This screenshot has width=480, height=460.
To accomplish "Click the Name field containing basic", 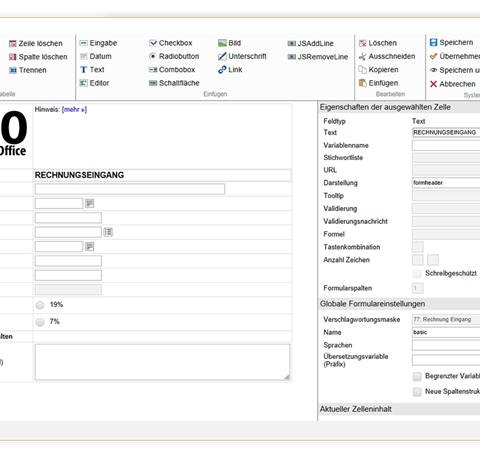I will click(446, 332).
